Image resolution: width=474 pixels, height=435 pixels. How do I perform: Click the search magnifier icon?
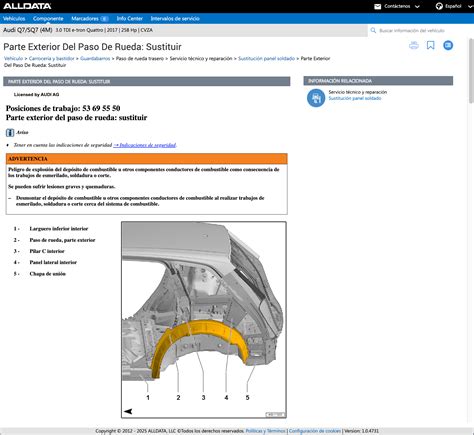tap(373, 30)
